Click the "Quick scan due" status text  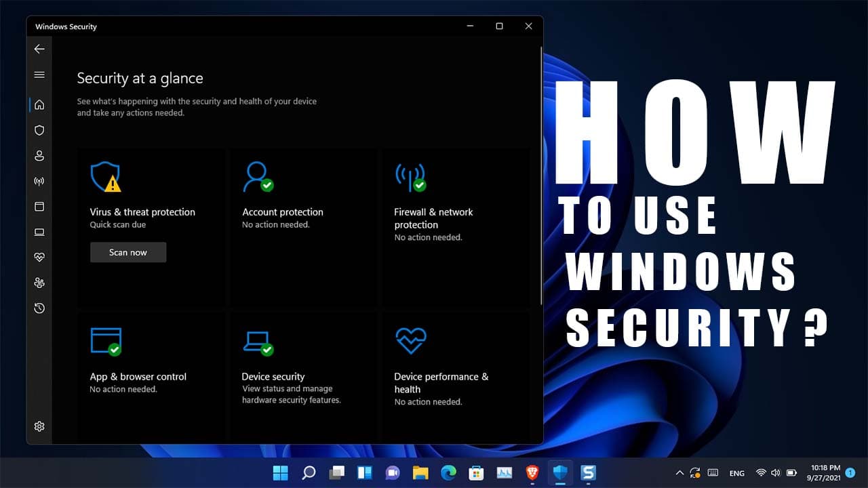click(118, 225)
